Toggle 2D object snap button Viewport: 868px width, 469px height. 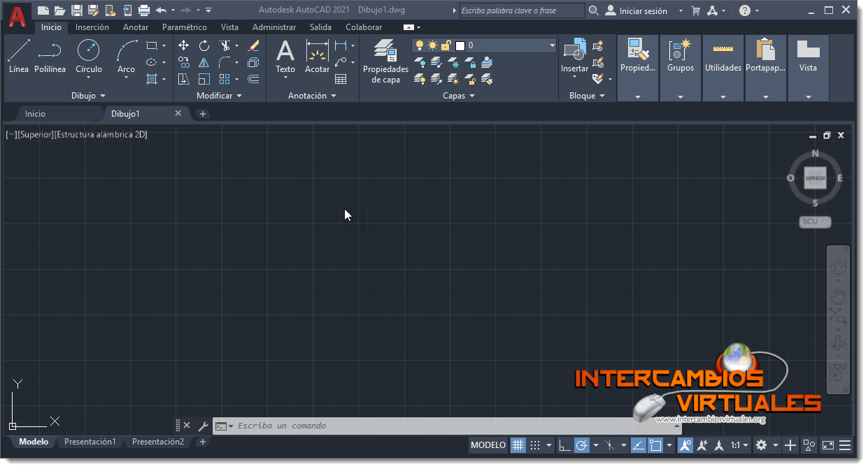pyautogui.click(x=655, y=445)
